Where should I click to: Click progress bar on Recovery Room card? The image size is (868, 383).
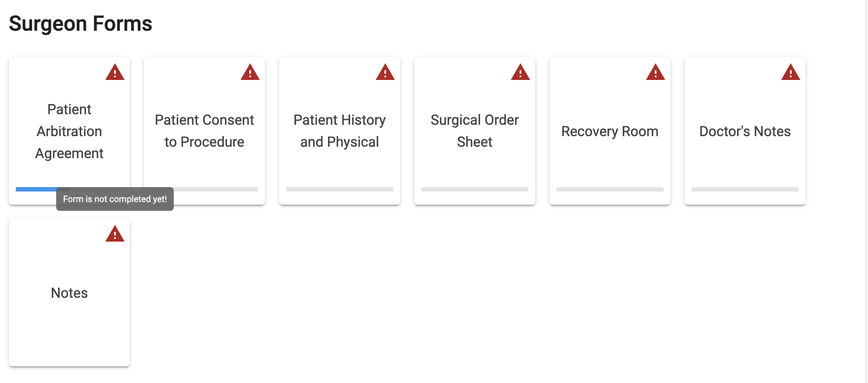coord(610,189)
